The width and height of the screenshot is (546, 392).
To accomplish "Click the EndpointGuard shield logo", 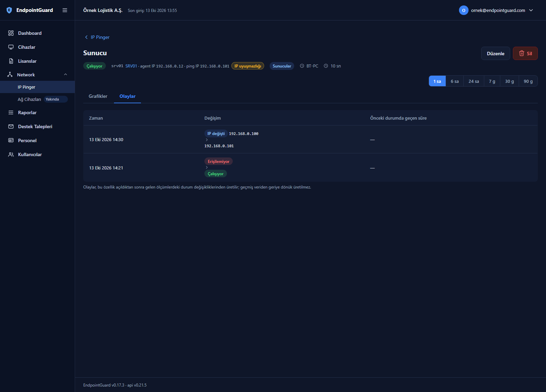I will coord(9,10).
